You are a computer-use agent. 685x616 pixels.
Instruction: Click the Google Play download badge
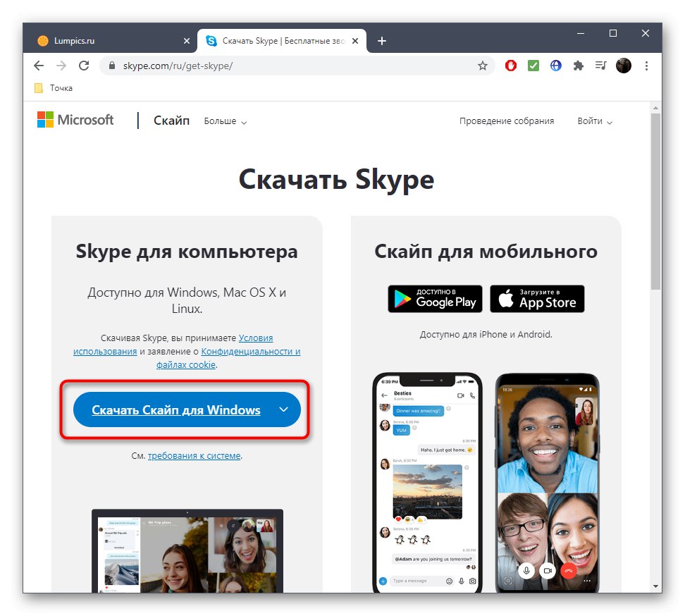(434, 299)
